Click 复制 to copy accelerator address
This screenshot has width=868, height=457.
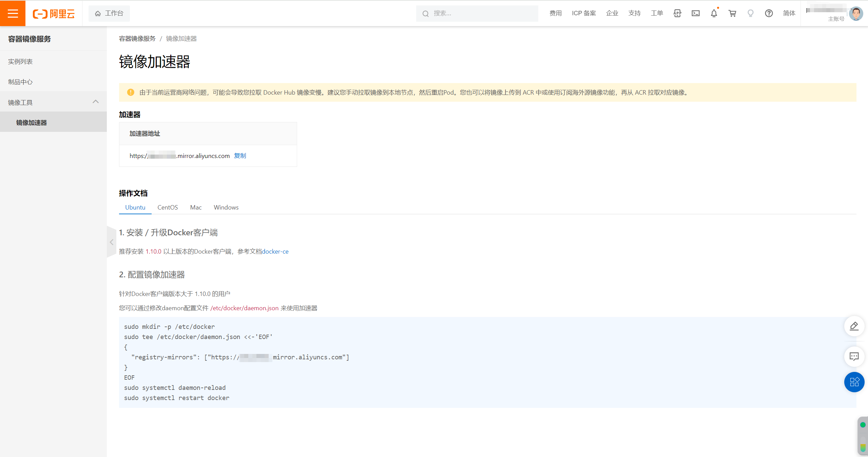click(x=240, y=156)
